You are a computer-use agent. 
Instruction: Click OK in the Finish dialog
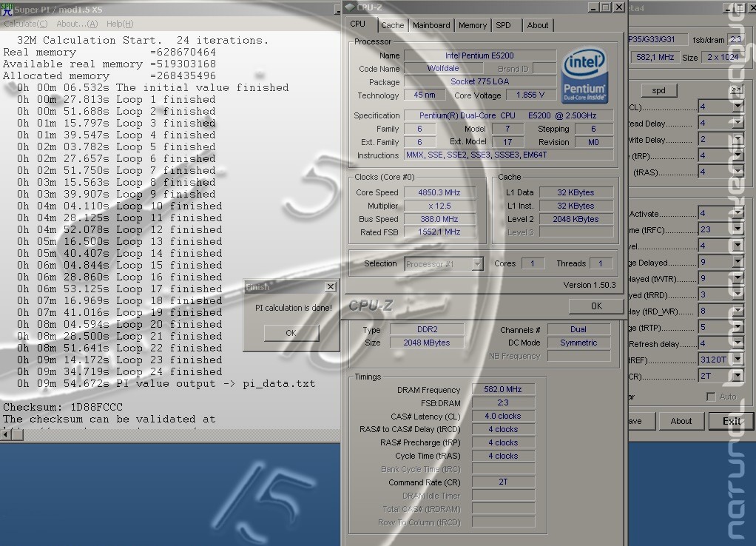pyautogui.click(x=291, y=333)
